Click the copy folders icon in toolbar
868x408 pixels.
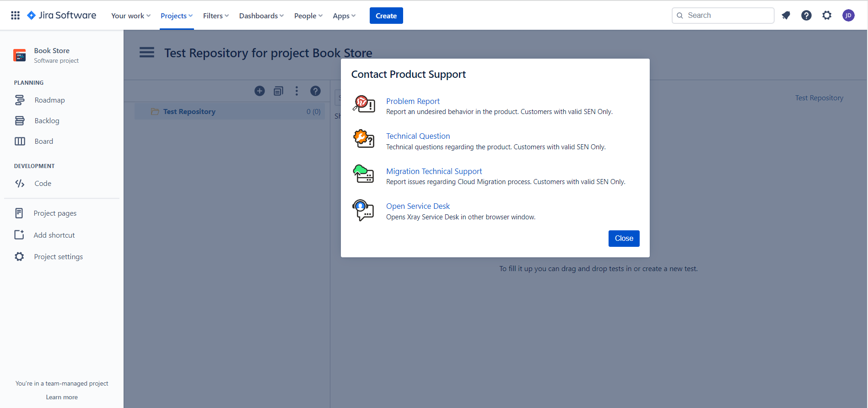(x=278, y=91)
